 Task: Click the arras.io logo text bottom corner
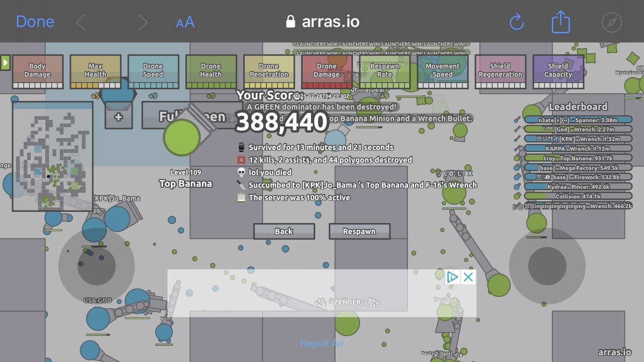pyautogui.click(x=614, y=352)
